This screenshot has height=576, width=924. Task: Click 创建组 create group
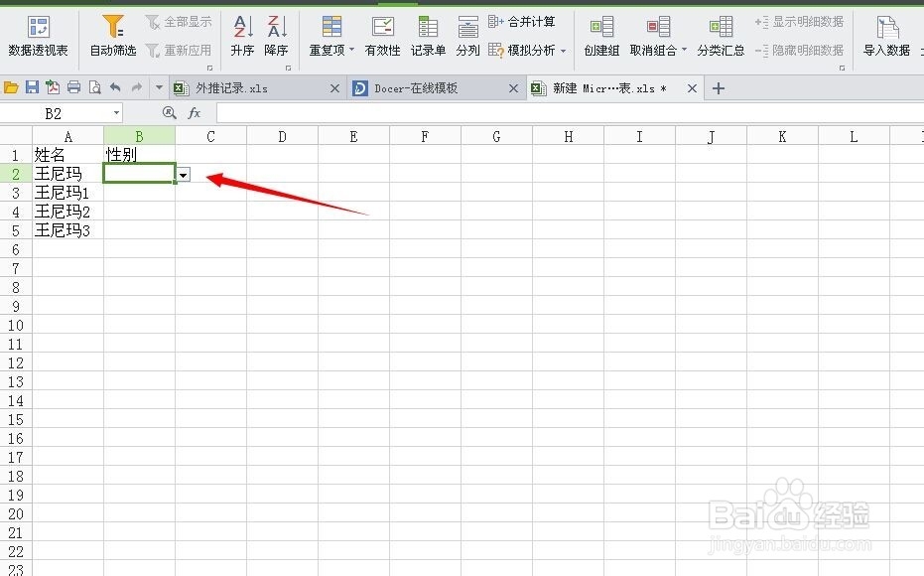[x=601, y=37]
